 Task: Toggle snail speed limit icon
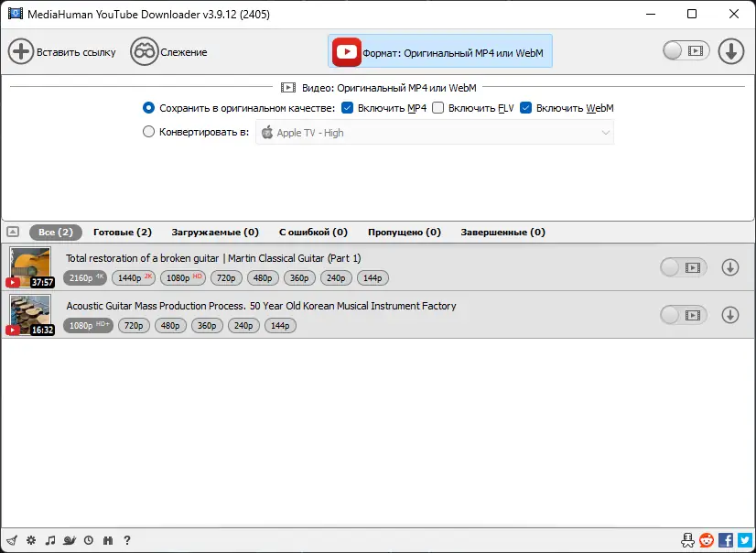coord(70,540)
